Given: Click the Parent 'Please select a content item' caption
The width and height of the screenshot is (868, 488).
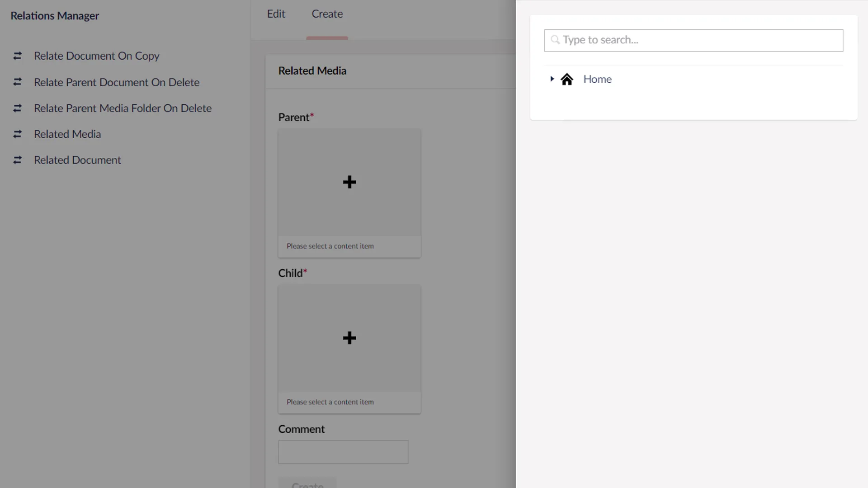Looking at the screenshot, I should (330, 246).
